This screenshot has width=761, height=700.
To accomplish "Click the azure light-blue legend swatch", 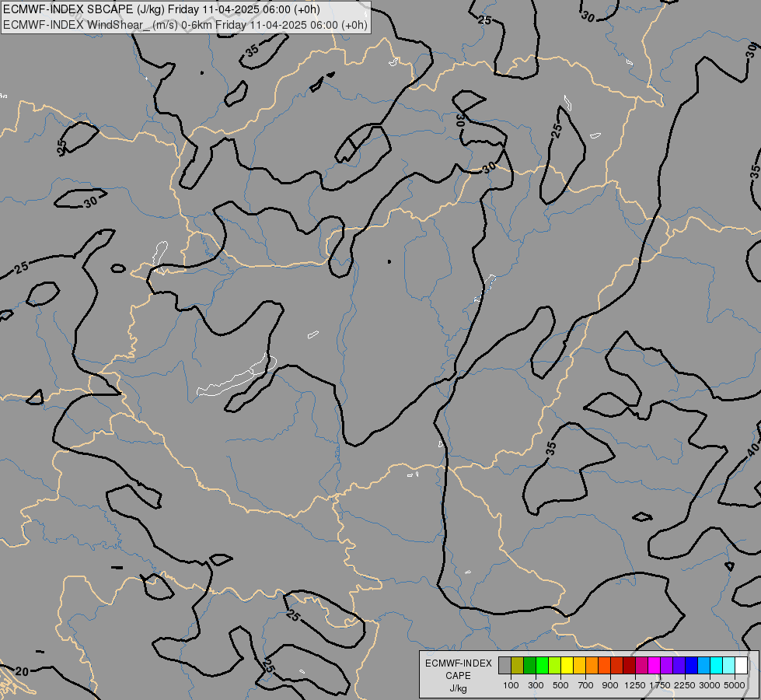I will tap(703, 665).
